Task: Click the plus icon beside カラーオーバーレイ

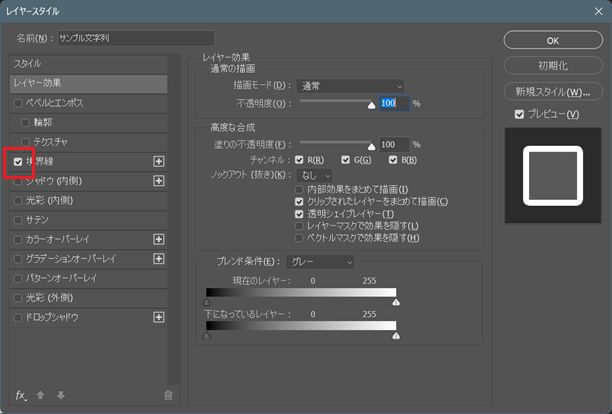Action: (x=158, y=239)
